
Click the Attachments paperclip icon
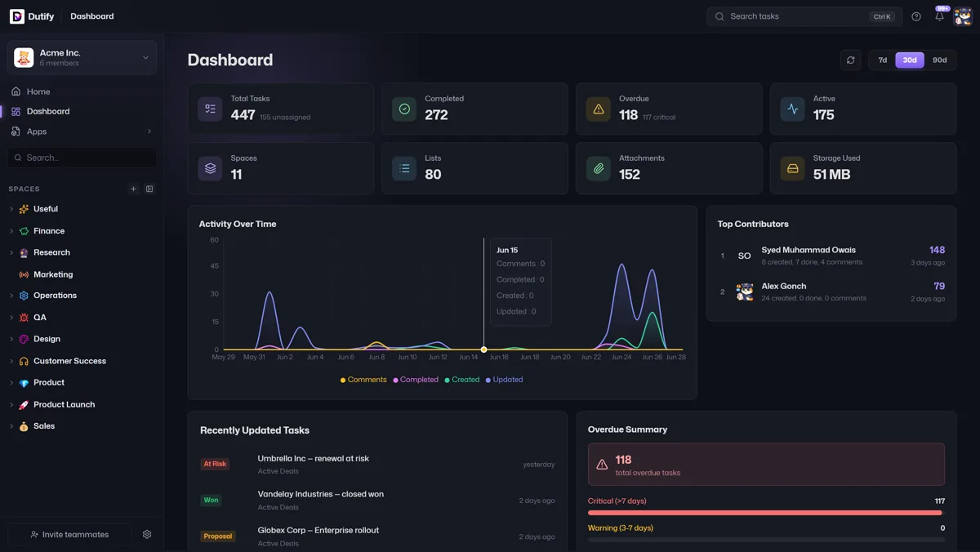[x=599, y=168]
